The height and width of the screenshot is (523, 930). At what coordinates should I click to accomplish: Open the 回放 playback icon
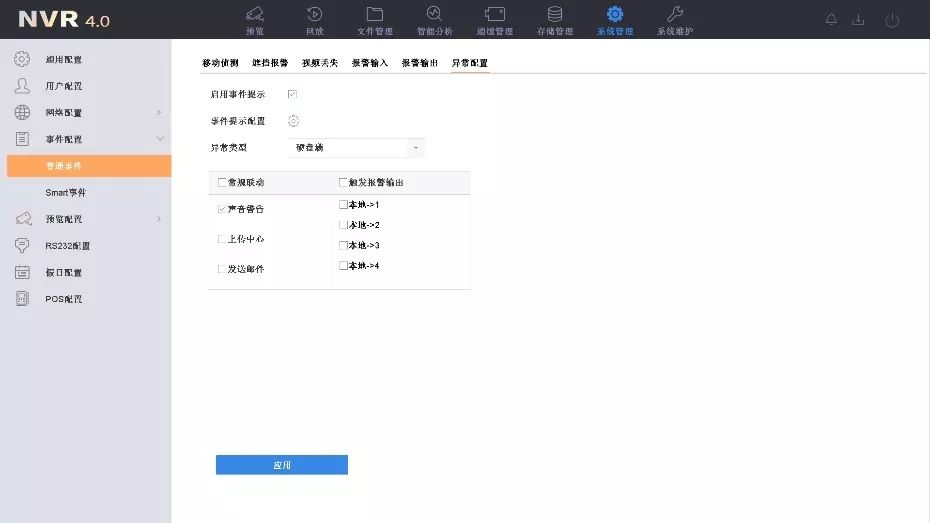tap(314, 14)
